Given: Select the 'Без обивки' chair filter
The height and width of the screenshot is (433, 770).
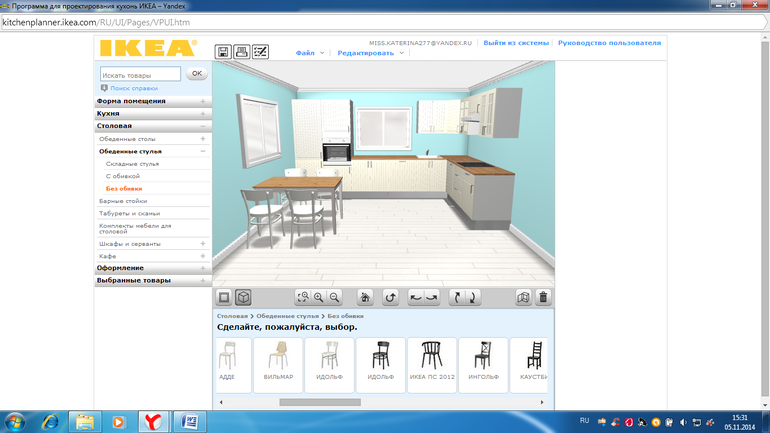Looking at the screenshot, I should pos(124,188).
